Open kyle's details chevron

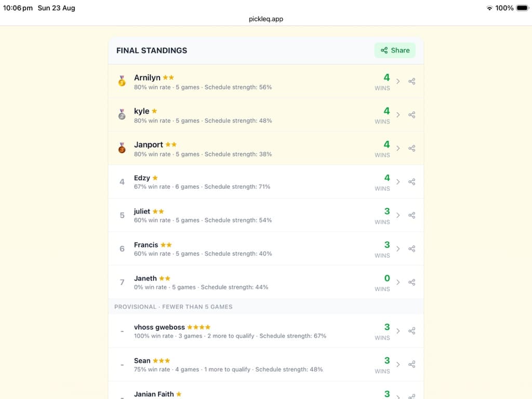398,115
